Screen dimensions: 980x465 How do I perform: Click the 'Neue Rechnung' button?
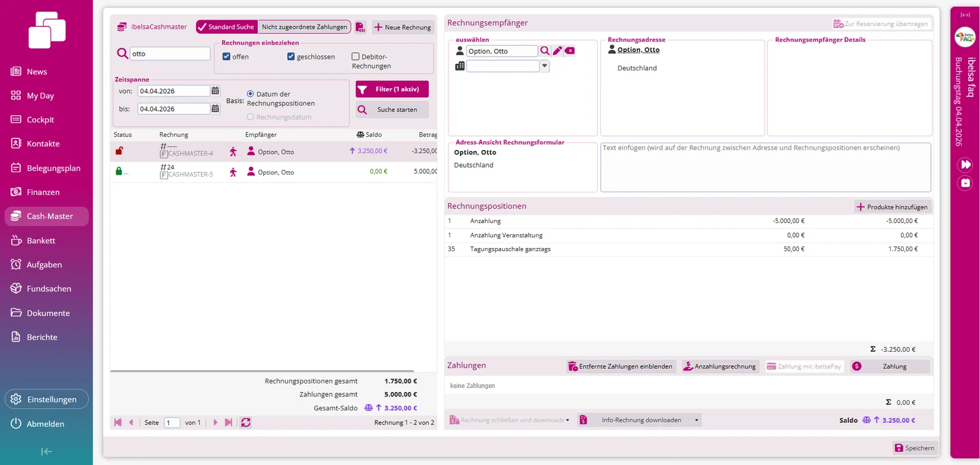(403, 27)
